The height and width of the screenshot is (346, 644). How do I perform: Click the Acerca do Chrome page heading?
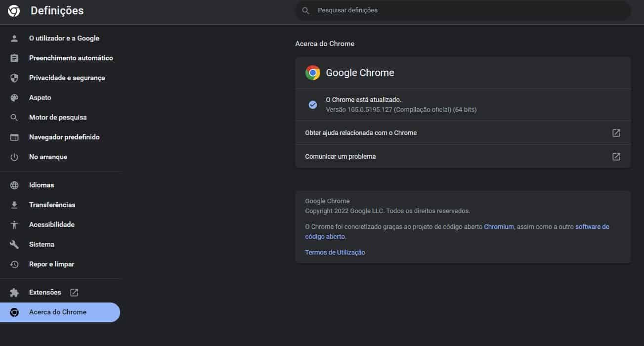pos(325,43)
